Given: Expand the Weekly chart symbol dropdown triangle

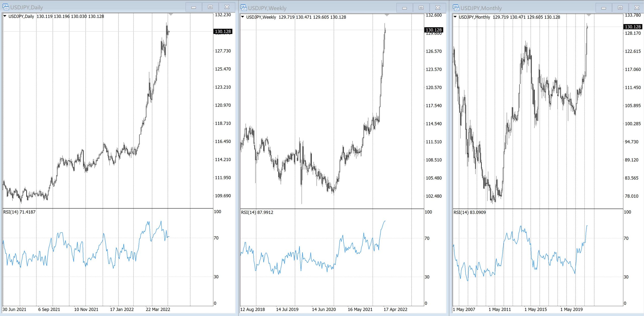Looking at the screenshot, I should (243, 17).
